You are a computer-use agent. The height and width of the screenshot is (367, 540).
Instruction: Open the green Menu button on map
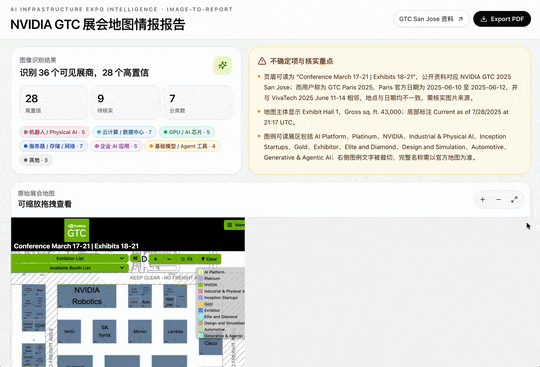click(x=235, y=225)
